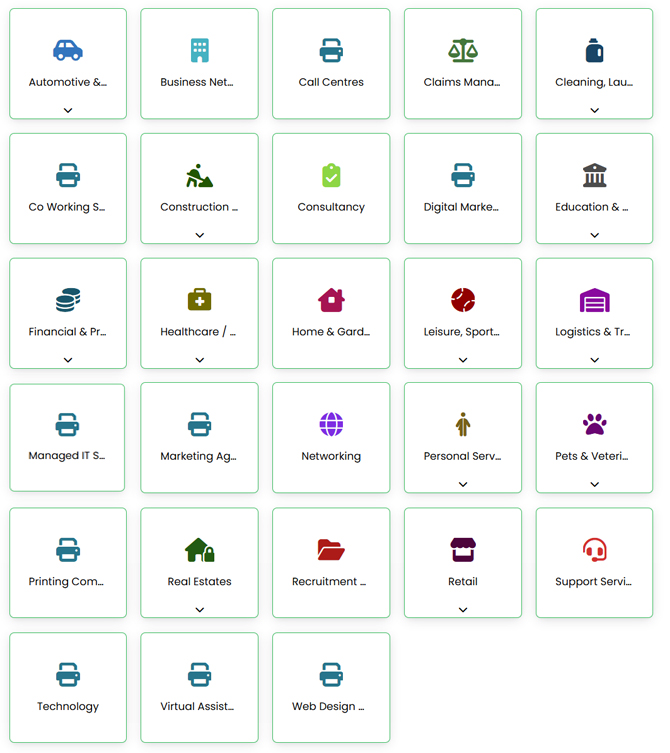670x753 pixels.
Task: Select the Business Networking label
Action: (197, 82)
